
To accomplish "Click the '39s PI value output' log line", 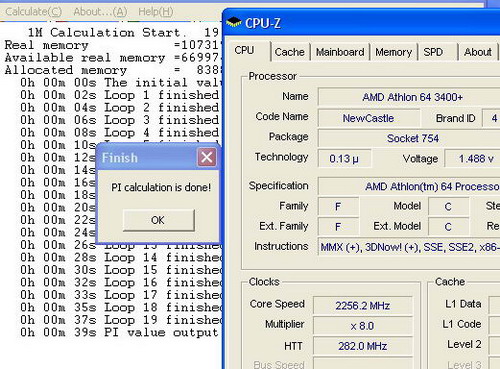I will (x=119, y=332).
